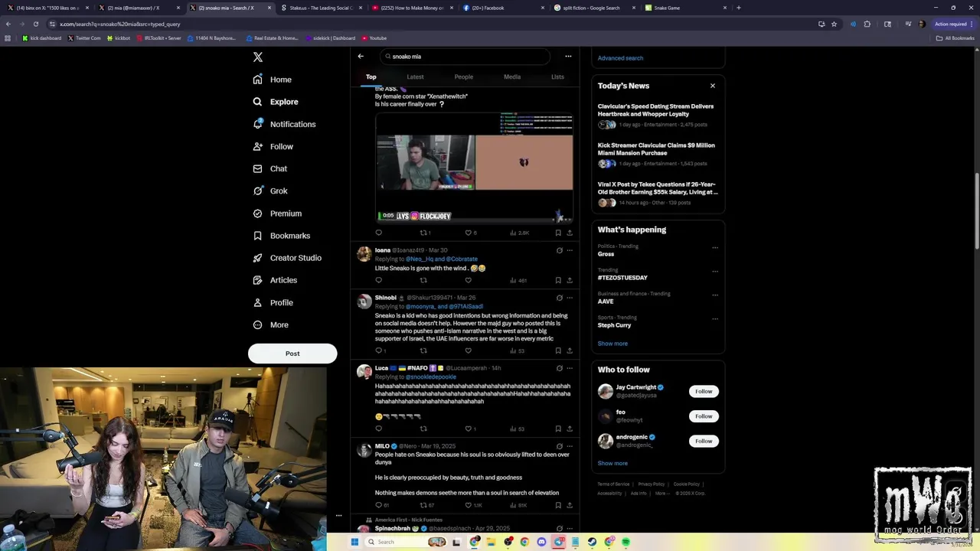
Task: Go back using the search arrow
Action: tap(361, 56)
